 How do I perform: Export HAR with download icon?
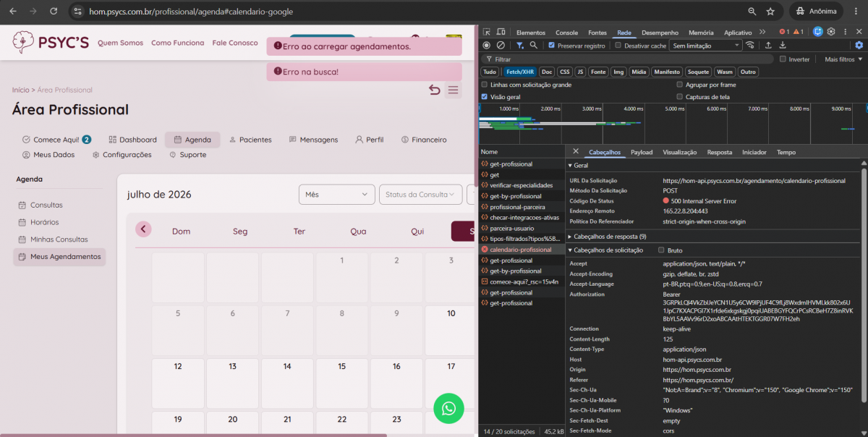(783, 45)
